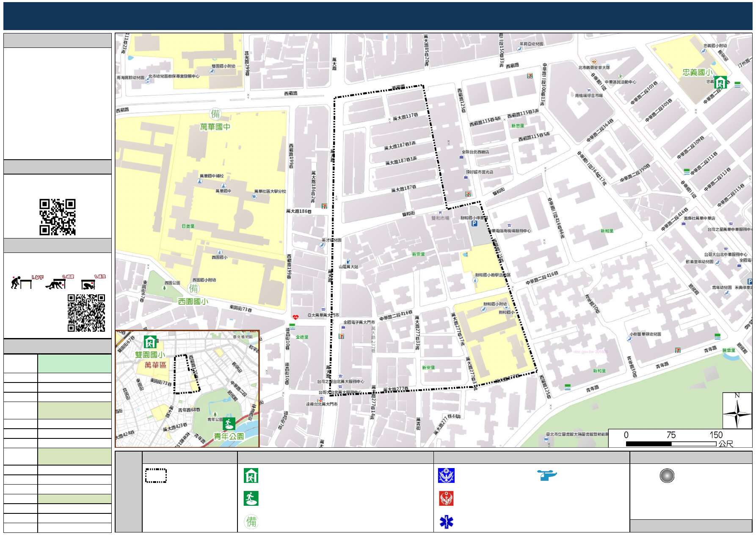Click the 西園國小 green map label
Viewport: 756px width, 535px height.
[x=193, y=302]
